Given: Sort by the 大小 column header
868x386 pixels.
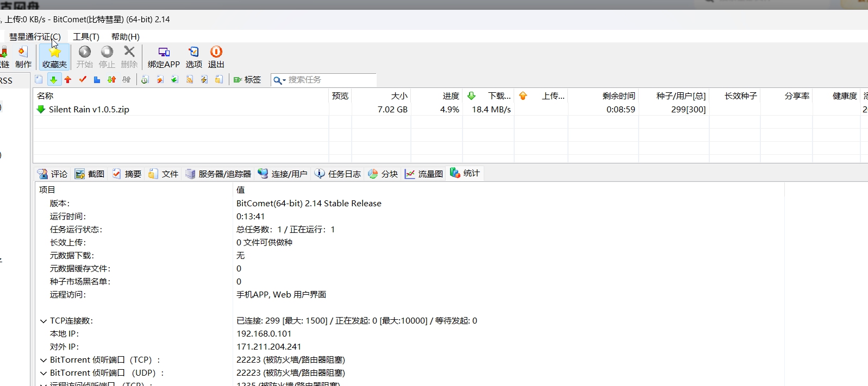Looking at the screenshot, I should (381, 96).
